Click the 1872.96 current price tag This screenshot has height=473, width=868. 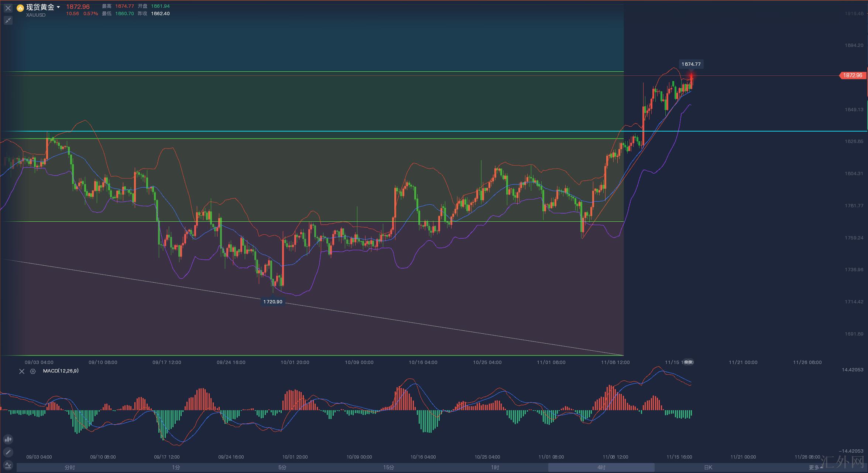852,75
